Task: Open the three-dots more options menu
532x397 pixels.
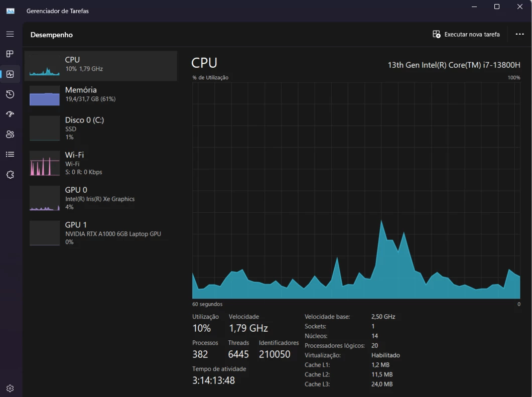Action: [x=519, y=34]
